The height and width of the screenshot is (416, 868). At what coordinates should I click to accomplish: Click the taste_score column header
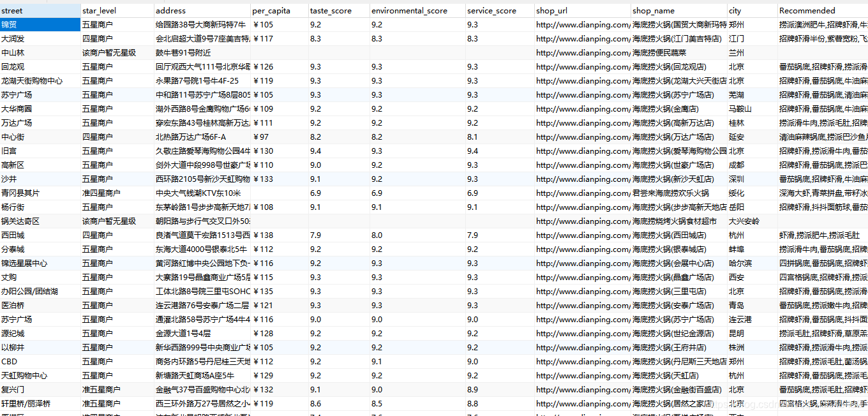coord(339,10)
